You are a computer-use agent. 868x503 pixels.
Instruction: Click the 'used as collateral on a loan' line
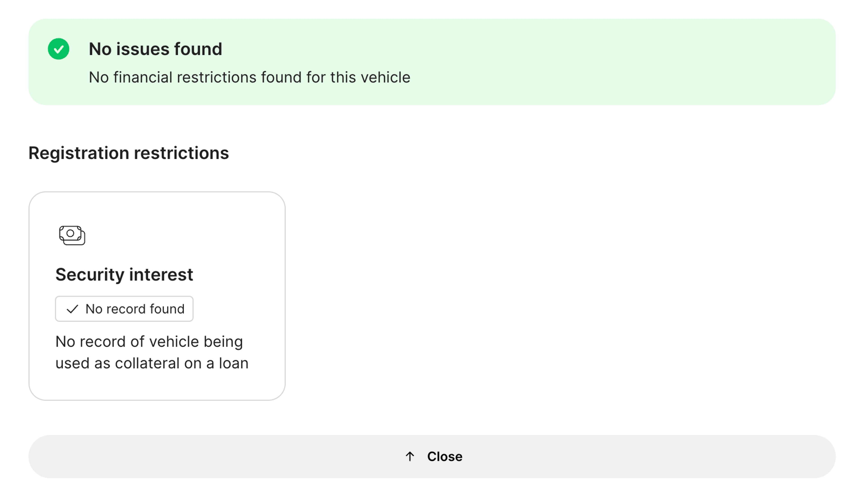[x=151, y=363]
